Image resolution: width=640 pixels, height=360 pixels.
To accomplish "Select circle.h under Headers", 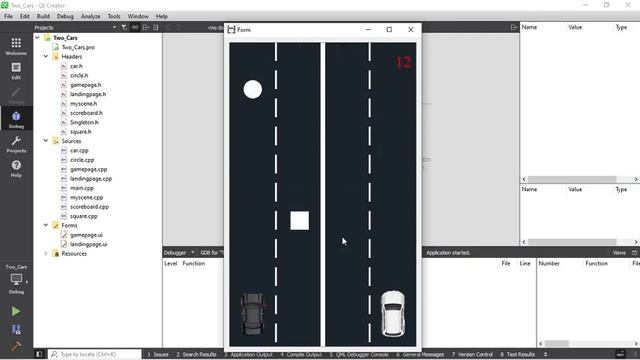I will click(79, 75).
